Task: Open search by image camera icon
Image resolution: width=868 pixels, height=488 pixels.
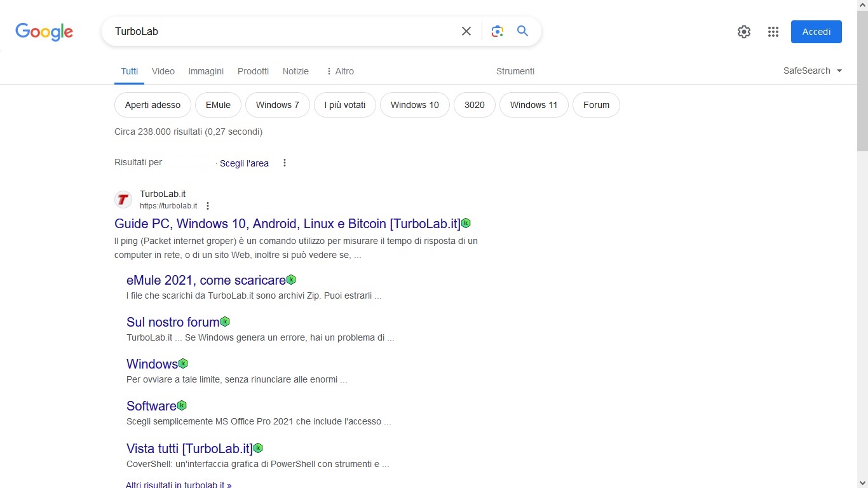Action: tap(497, 31)
